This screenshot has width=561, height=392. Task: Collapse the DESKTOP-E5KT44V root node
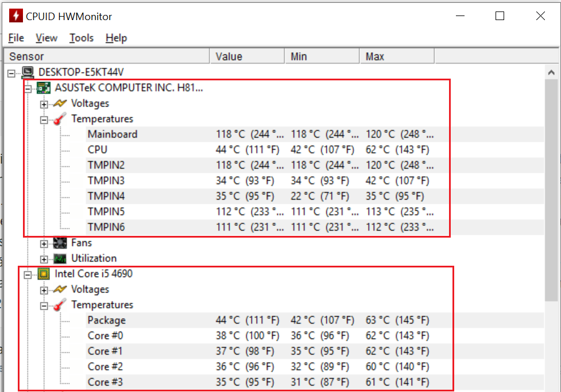coord(11,73)
